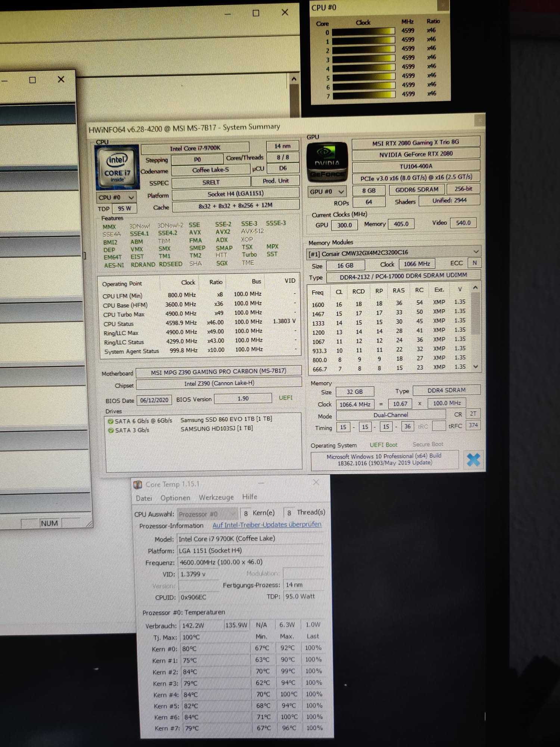The width and height of the screenshot is (560, 747).
Task: Maximize the large background window
Action: (x=256, y=13)
